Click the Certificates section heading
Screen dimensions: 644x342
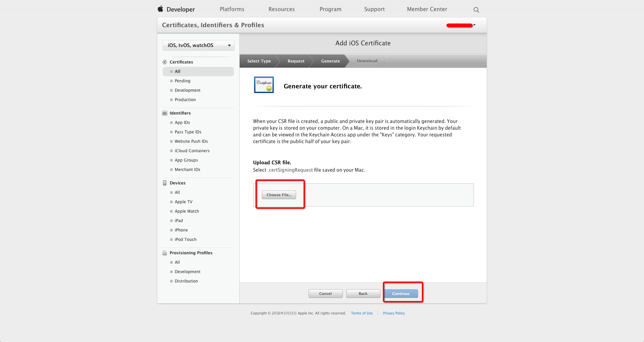181,62
